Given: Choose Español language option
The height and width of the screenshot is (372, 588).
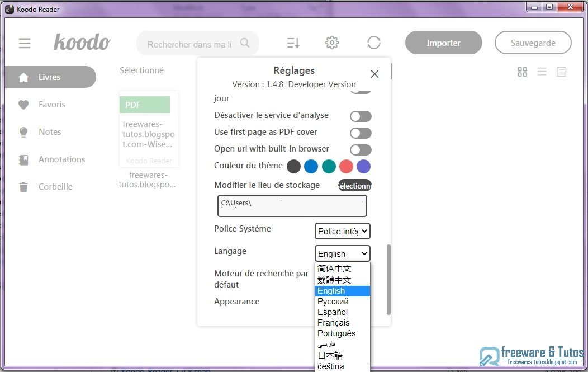Looking at the screenshot, I should 343,312.
